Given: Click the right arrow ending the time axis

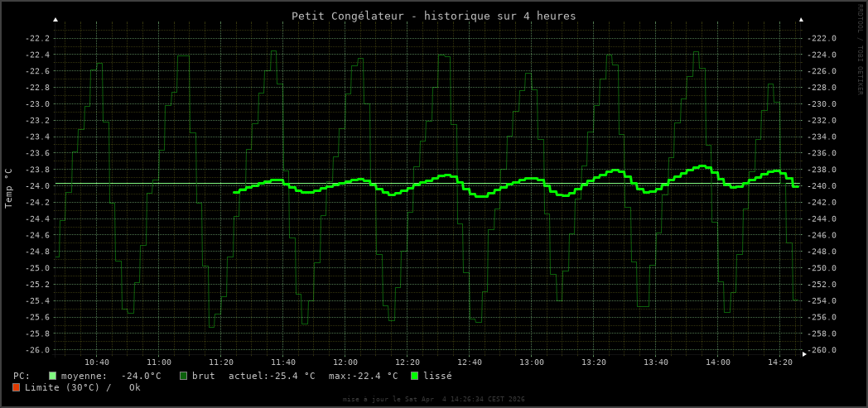Looking at the screenshot, I should point(804,353).
